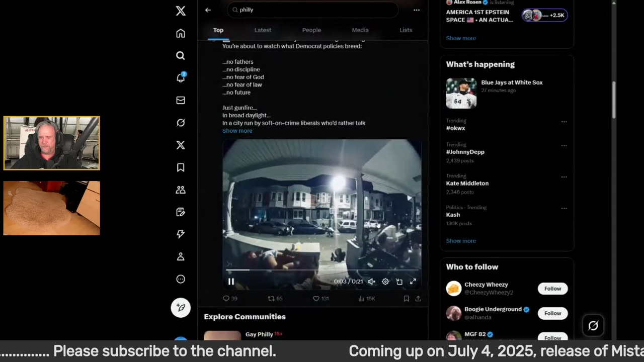Open more options for Kate Middleton trend

pyautogui.click(x=564, y=177)
